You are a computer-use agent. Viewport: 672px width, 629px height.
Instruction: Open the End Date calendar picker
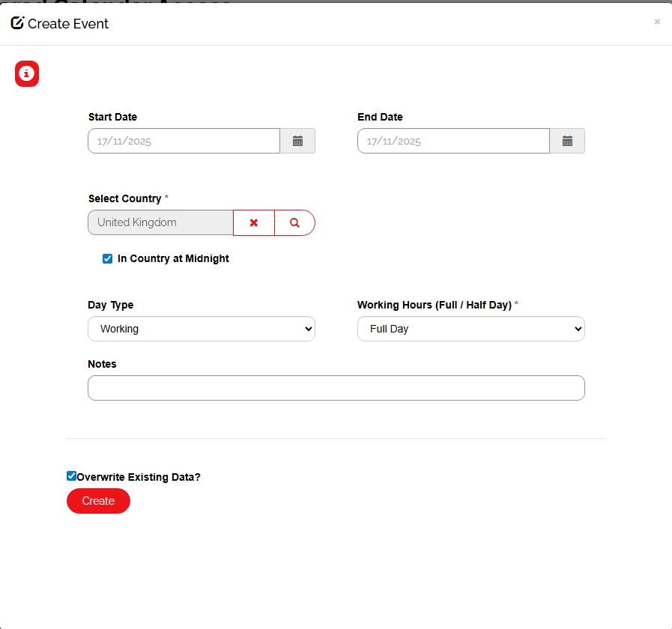pos(567,141)
